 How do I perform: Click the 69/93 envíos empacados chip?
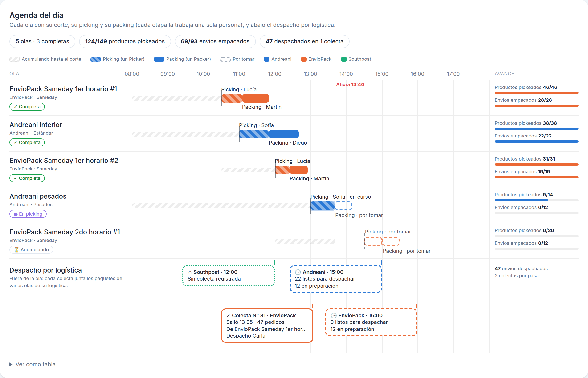[x=215, y=41]
